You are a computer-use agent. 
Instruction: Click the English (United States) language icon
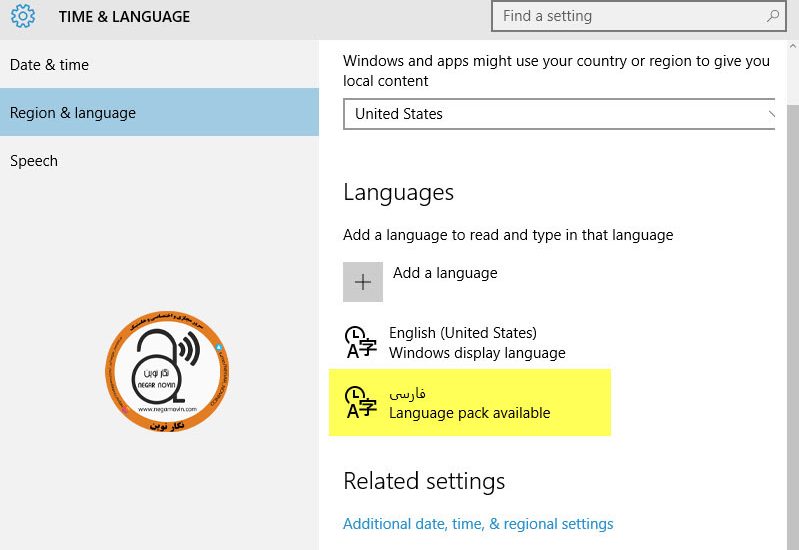(x=361, y=343)
